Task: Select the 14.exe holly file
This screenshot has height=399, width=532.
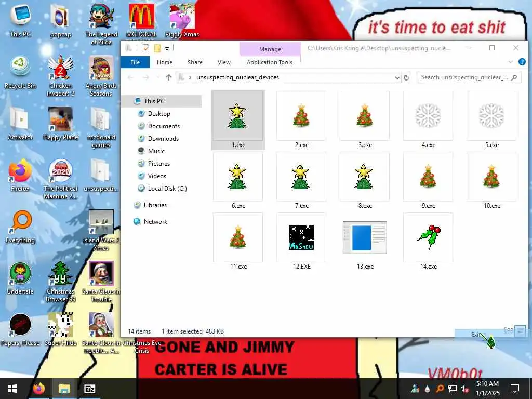Action: click(x=428, y=241)
